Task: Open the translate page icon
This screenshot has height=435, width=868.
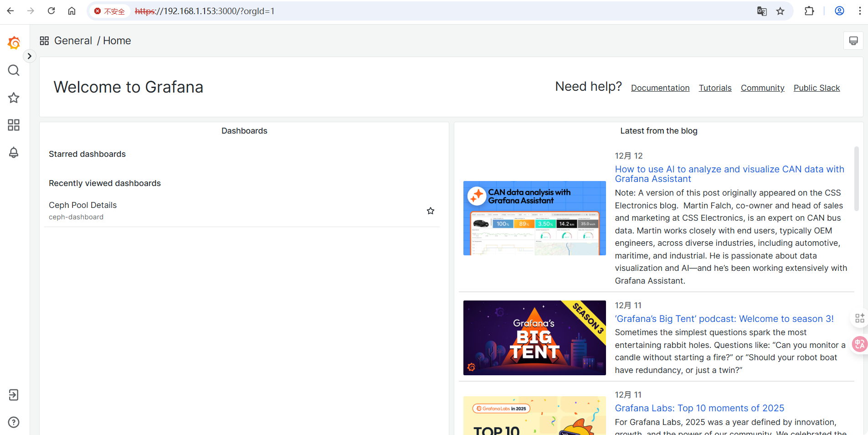Action: coord(762,11)
